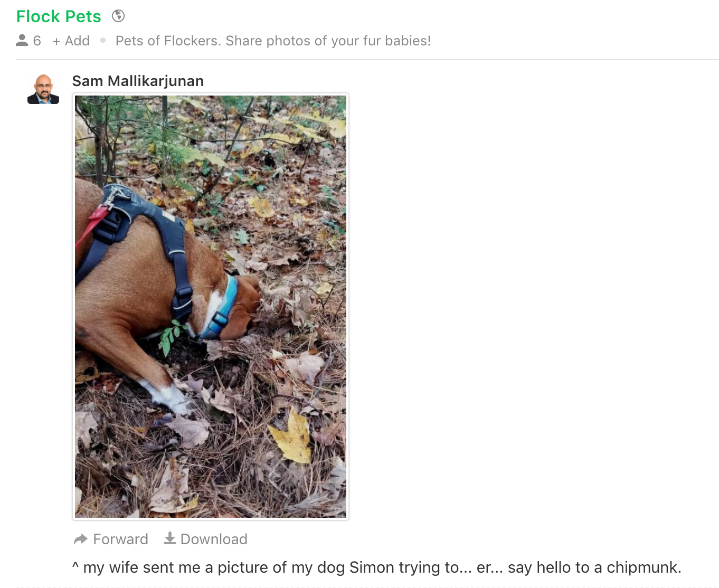
Task: Open Sam Mallikarjunan's profile avatar
Action: point(43,89)
